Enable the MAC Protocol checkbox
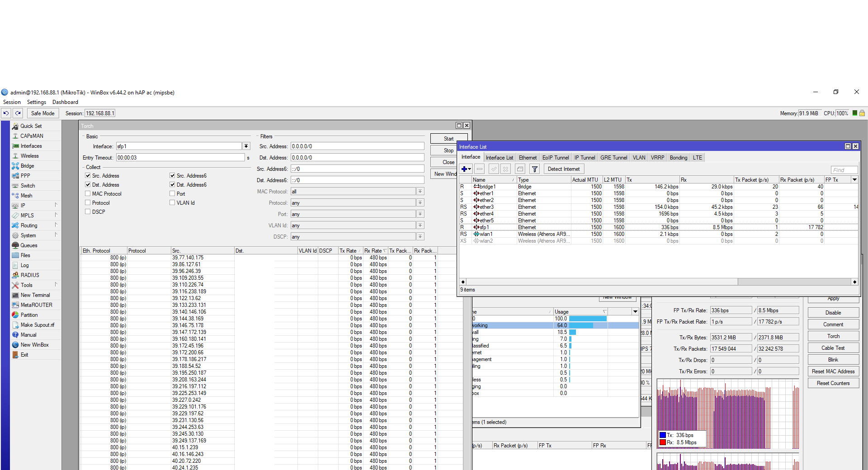 coord(88,193)
